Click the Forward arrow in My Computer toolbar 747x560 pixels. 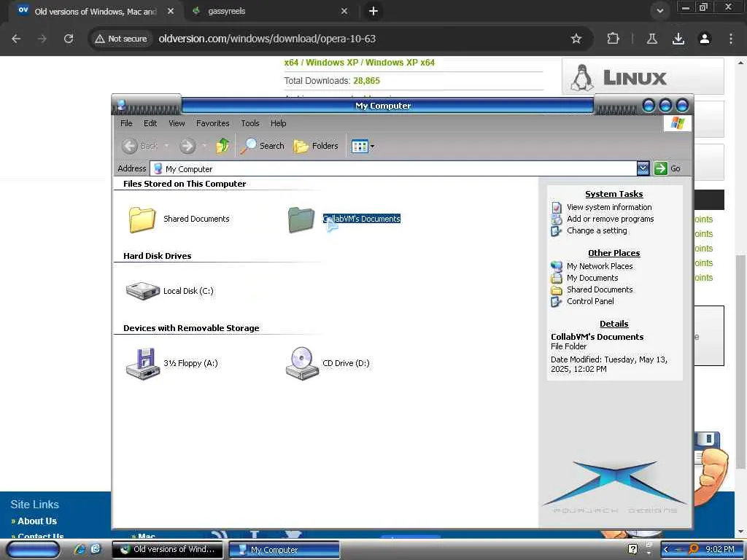point(187,146)
